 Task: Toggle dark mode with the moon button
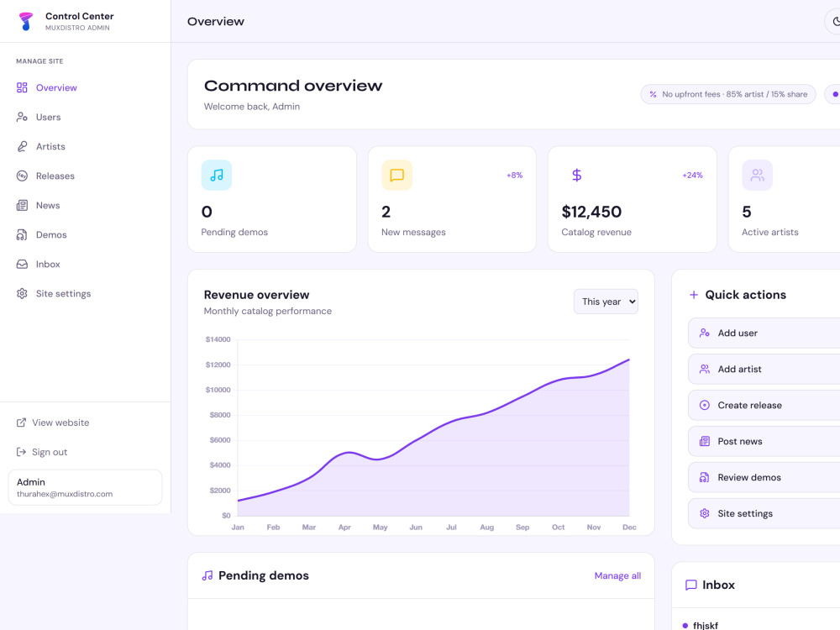(833, 22)
